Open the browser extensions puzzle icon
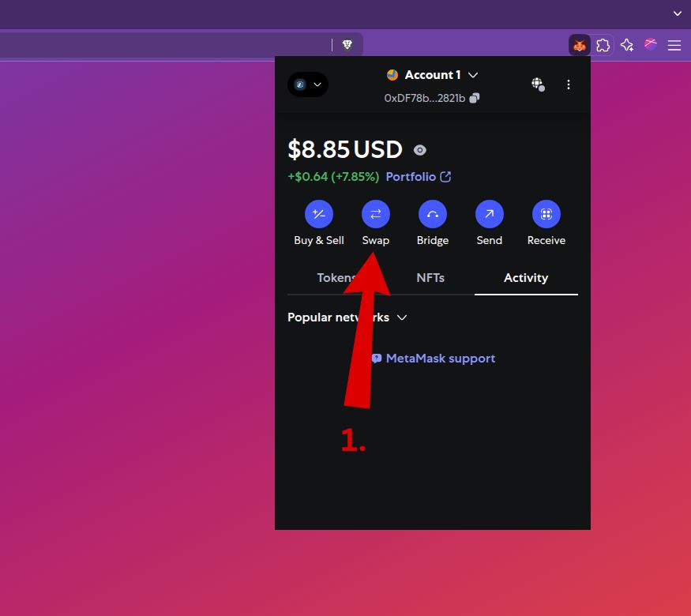Viewport: 691px width, 616px height. pos(603,45)
